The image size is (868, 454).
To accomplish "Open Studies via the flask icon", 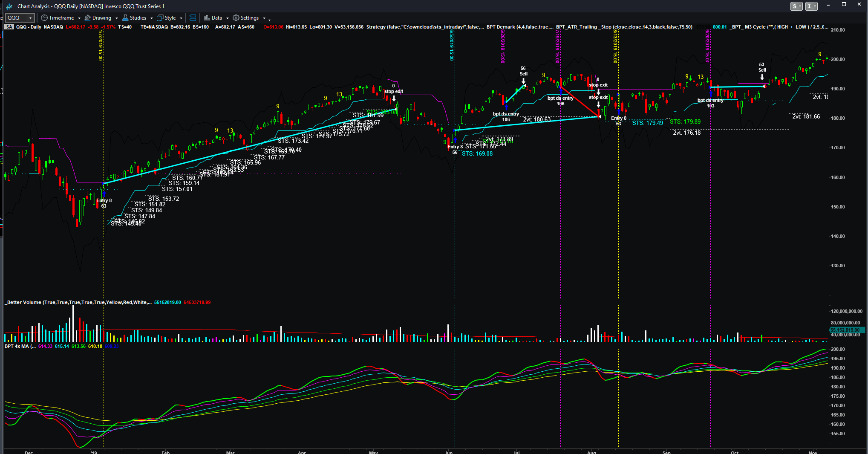I will [x=125, y=18].
